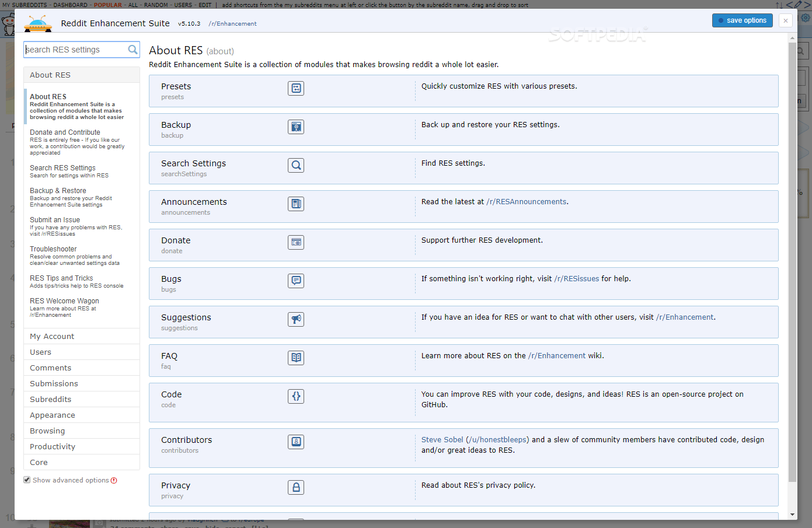The image size is (812, 528).
Task: Click the Bugs speech bubble icon
Action: 296,281
